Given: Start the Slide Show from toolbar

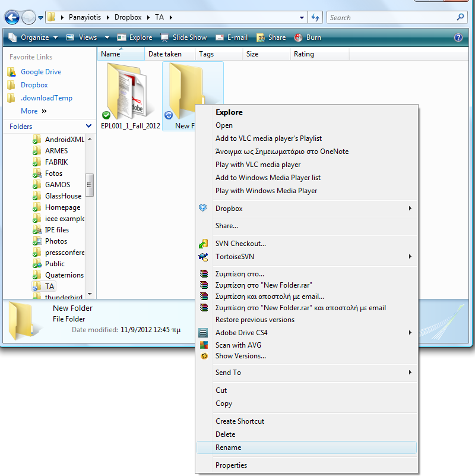Looking at the screenshot, I should click(183, 37).
